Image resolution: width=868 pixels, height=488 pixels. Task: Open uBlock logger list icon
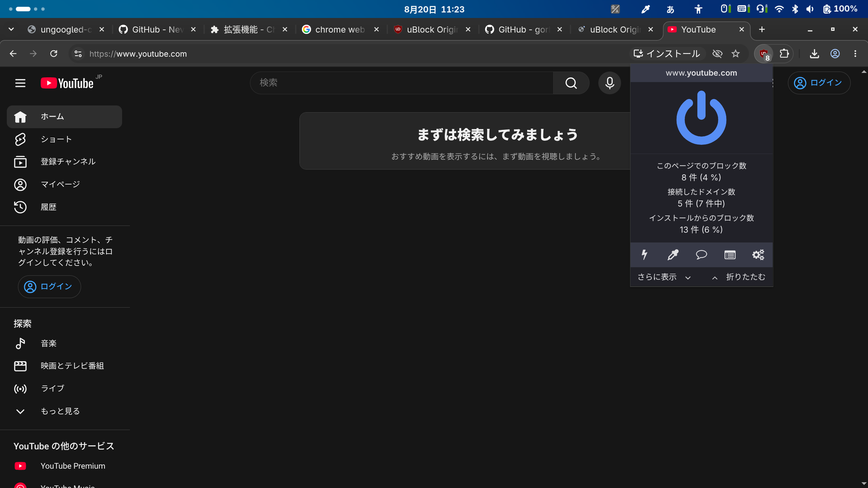730,254
